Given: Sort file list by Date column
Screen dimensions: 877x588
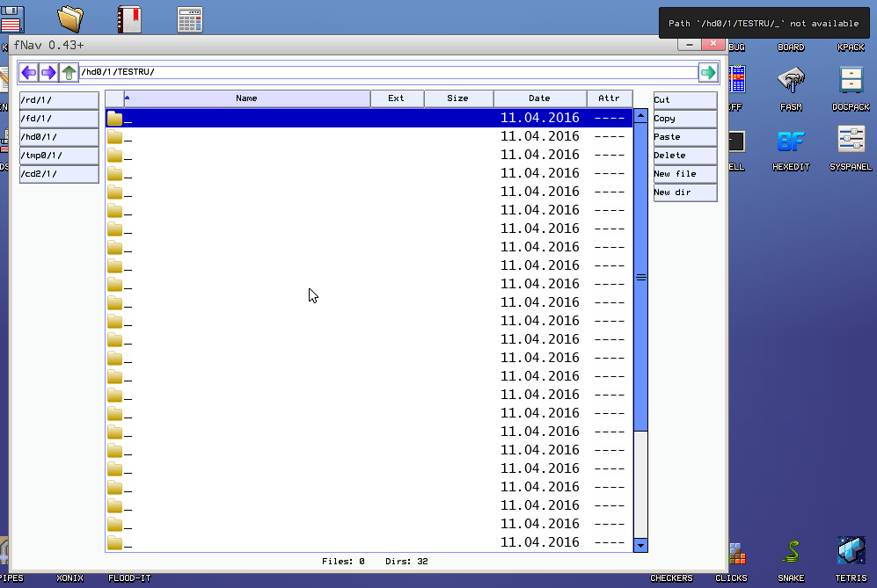Looking at the screenshot, I should point(539,98).
